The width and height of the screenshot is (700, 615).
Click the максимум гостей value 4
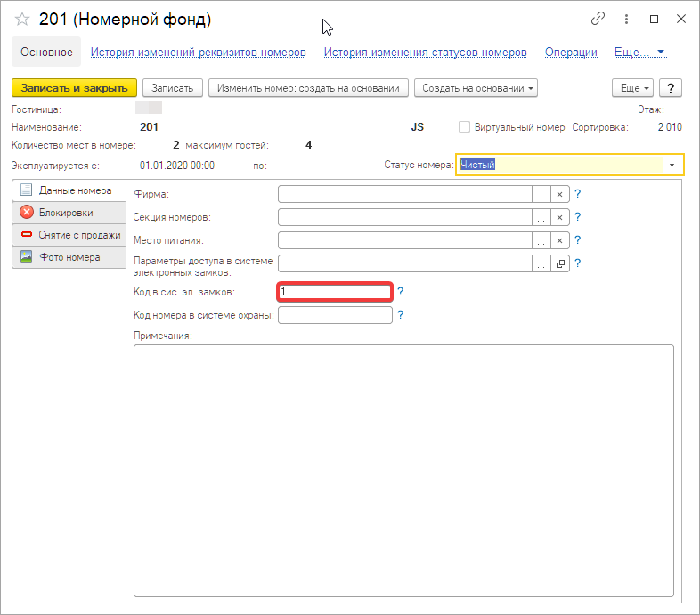(x=308, y=145)
